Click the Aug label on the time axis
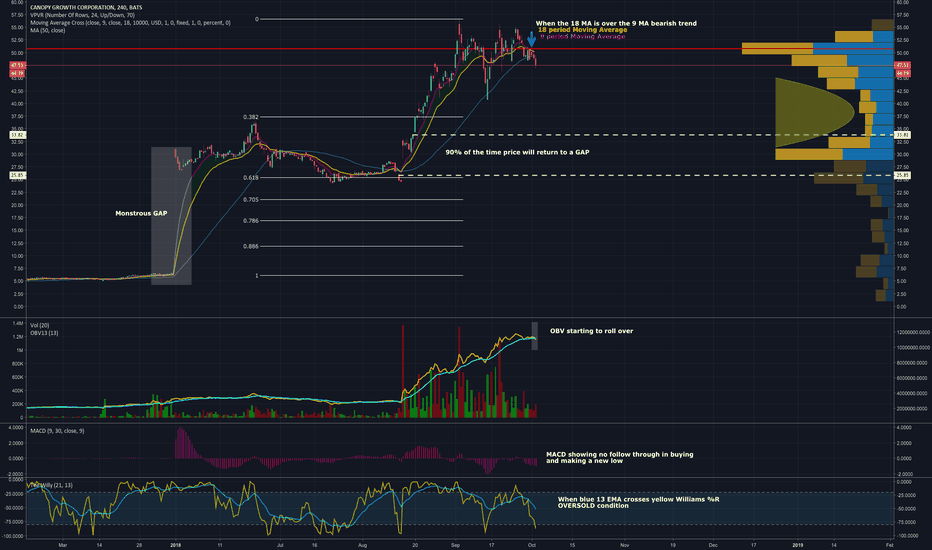Viewport: 932px width, 550px height. (x=363, y=545)
